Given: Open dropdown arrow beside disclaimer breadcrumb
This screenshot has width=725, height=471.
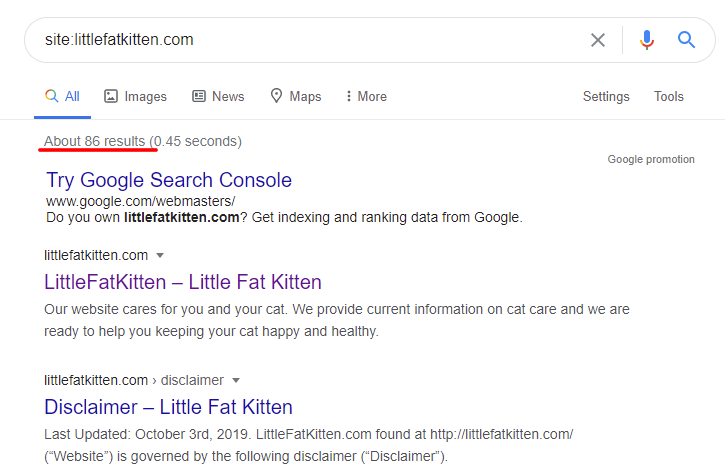Looking at the screenshot, I should 236,381.
